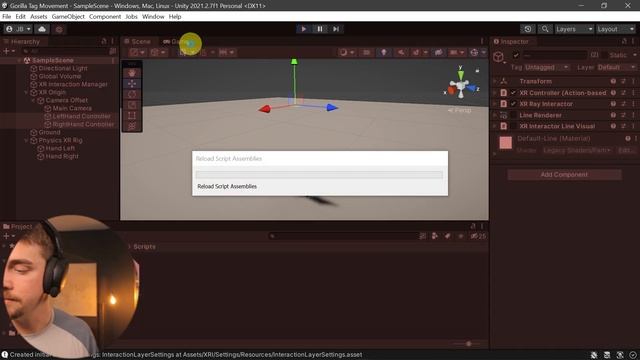The width and height of the screenshot is (640, 360).
Task: Collapse Physics XR Rig in Hierarchy
Action: [x=27, y=140]
